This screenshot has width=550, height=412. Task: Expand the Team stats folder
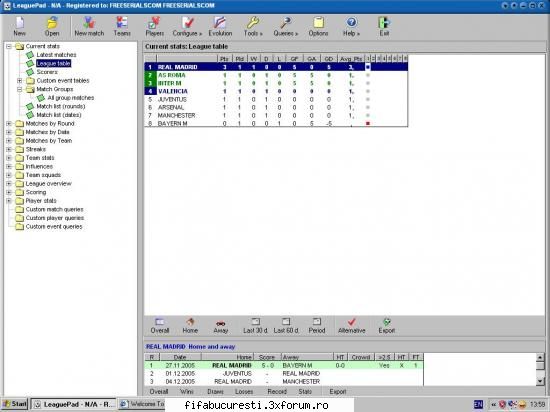[9, 158]
